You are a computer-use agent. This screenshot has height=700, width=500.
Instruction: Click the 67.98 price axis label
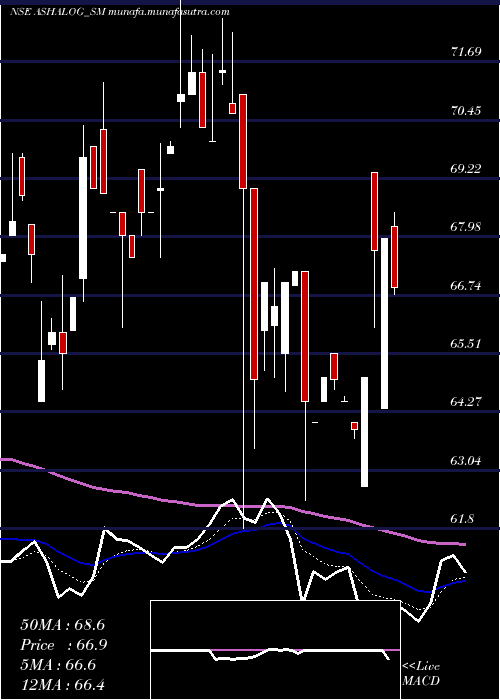pyautogui.click(x=467, y=227)
